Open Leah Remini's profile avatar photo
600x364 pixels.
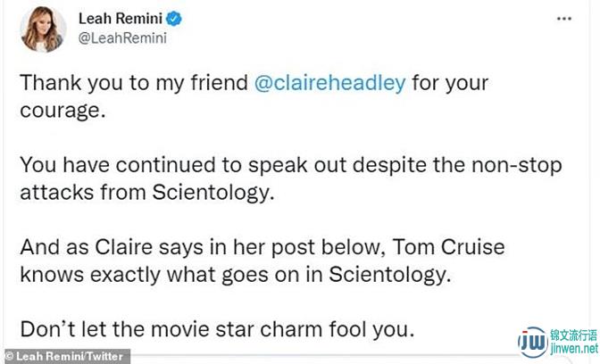(x=43, y=29)
